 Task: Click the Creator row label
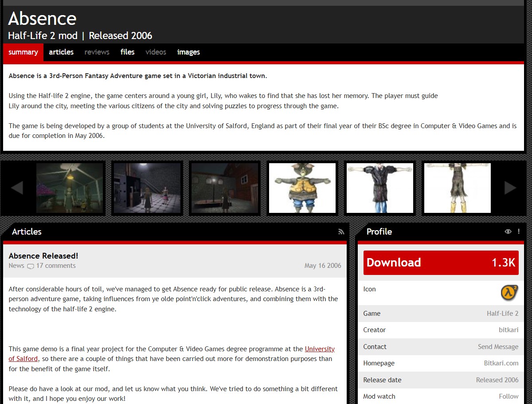pyautogui.click(x=374, y=330)
